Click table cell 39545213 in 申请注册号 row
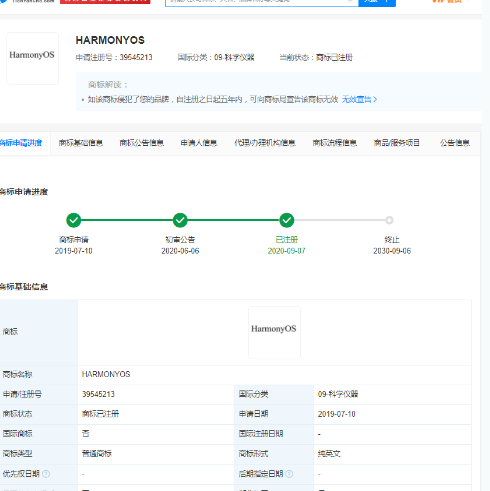The image size is (490, 491). coord(98,394)
